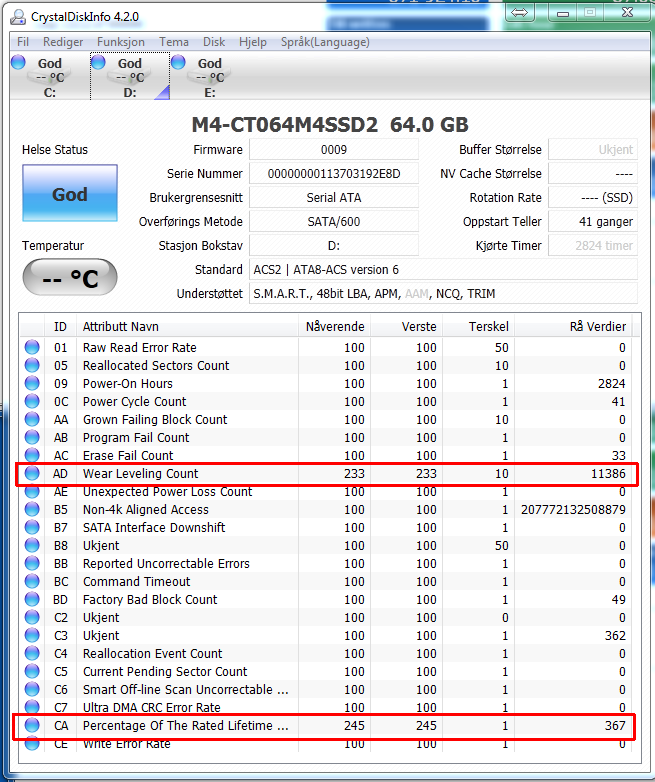Open the Tema menu
Image resolution: width=655 pixels, height=782 pixels.
174,42
